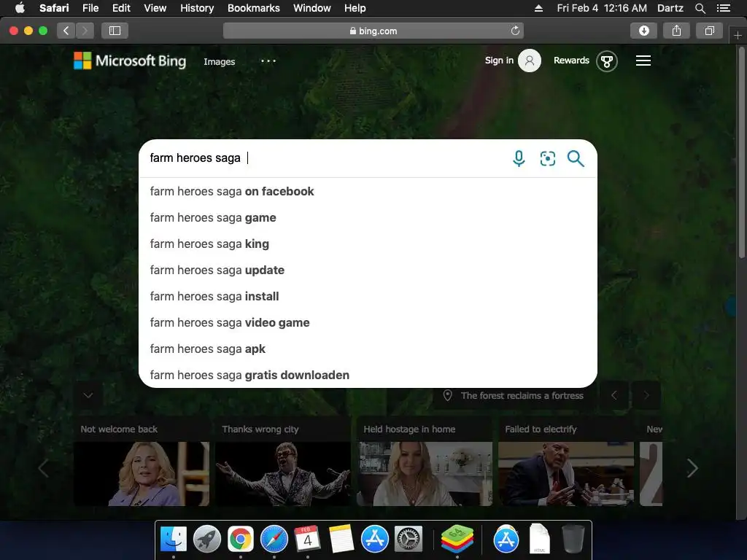Open 'The forest reclaims a fortress' caption
The height and width of the screenshot is (560, 747).
522,396
